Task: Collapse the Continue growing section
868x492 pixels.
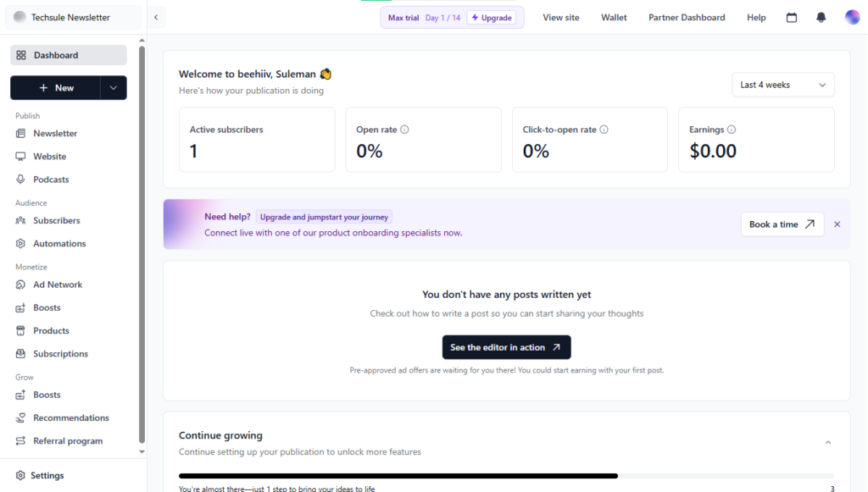Action: point(828,442)
